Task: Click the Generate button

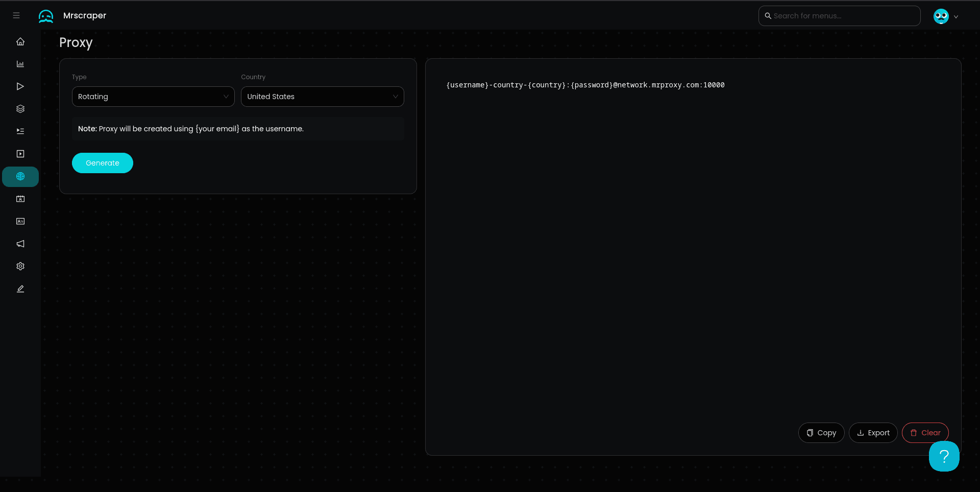Action: tap(103, 163)
